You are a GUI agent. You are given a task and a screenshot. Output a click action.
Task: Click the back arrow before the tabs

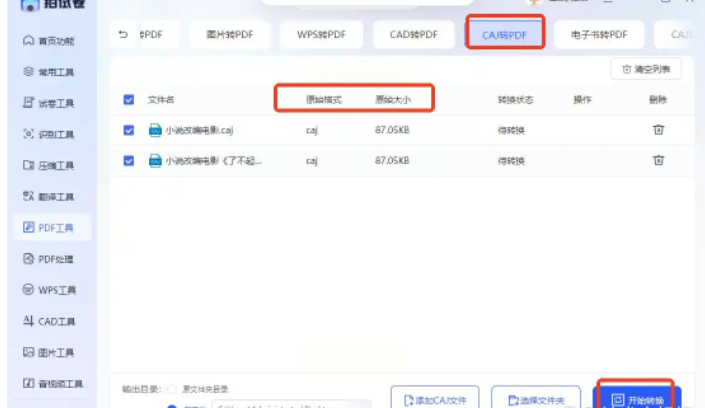(123, 34)
